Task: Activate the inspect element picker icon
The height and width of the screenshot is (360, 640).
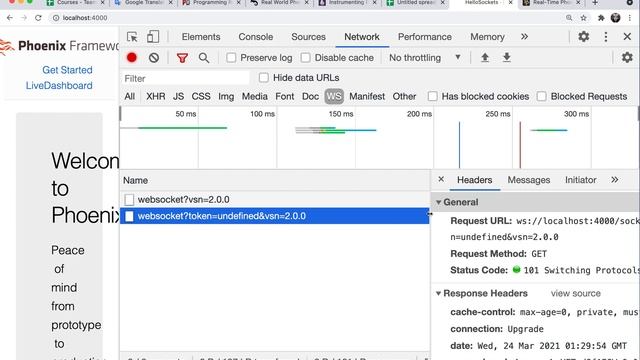Action: point(132,37)
